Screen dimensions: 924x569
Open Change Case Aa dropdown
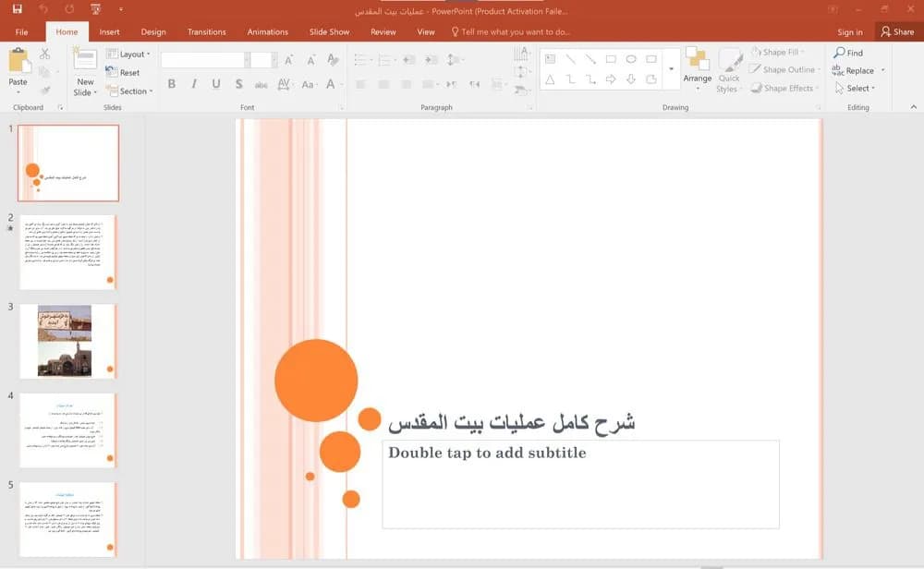point(309,84)
